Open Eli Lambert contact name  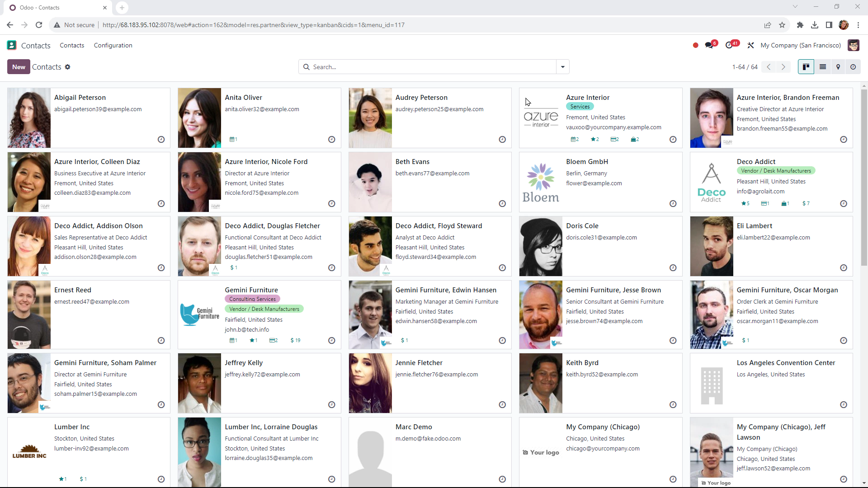754,226
